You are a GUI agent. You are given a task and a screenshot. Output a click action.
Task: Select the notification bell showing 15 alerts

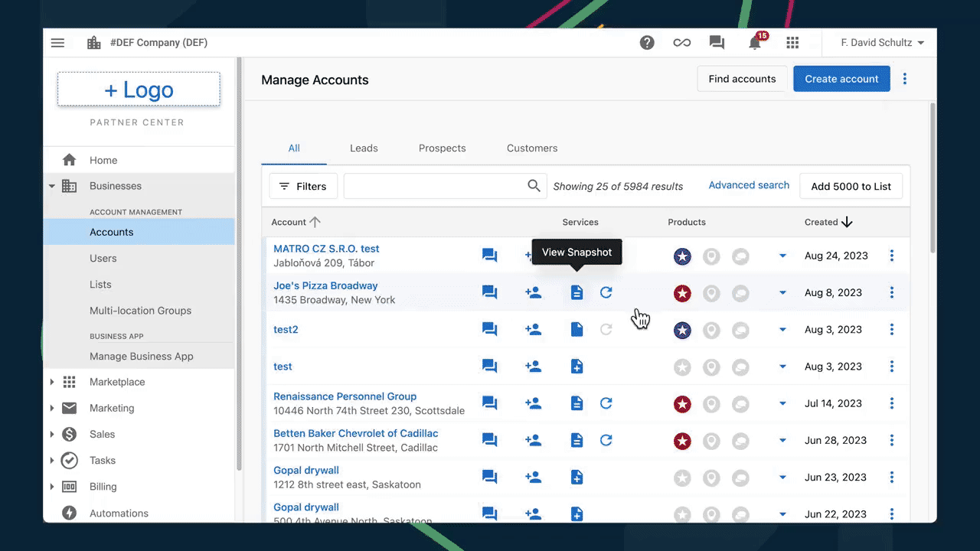[x=754, y=43]
